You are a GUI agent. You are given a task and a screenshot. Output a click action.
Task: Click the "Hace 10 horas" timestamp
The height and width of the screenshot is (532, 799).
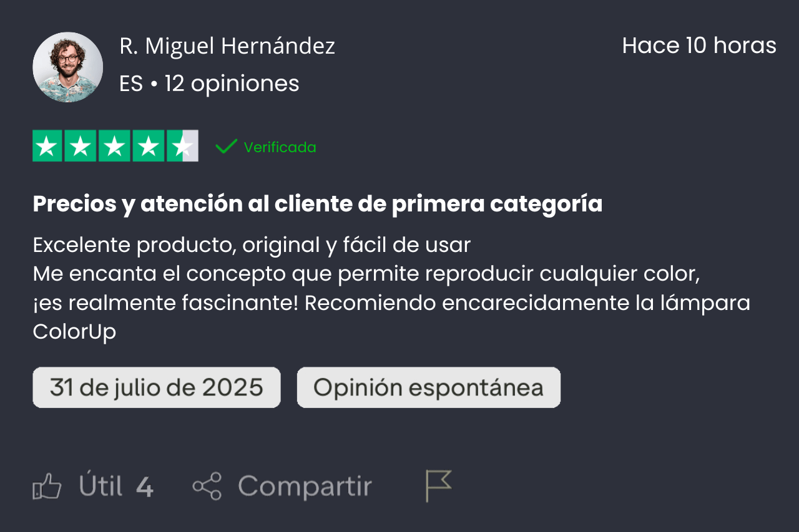click(x=699, y=46)
